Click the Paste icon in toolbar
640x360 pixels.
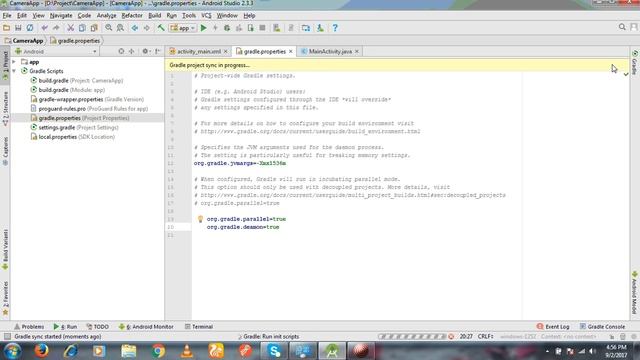pos(94,28)
